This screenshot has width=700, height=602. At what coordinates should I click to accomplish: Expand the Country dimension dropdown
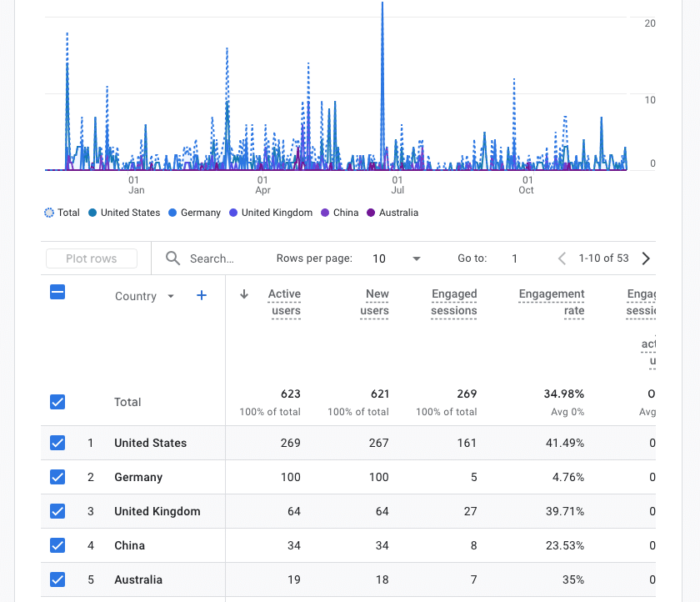pos(171,296)
